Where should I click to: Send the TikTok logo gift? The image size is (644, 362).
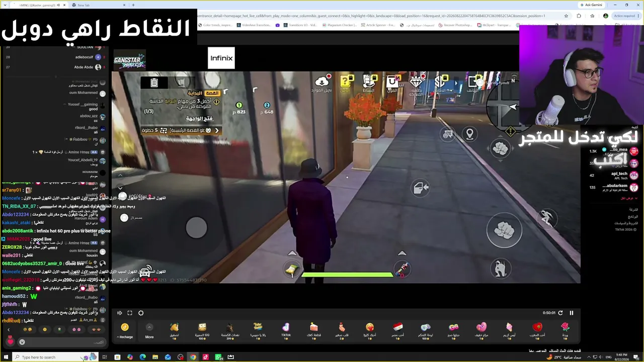286,330
